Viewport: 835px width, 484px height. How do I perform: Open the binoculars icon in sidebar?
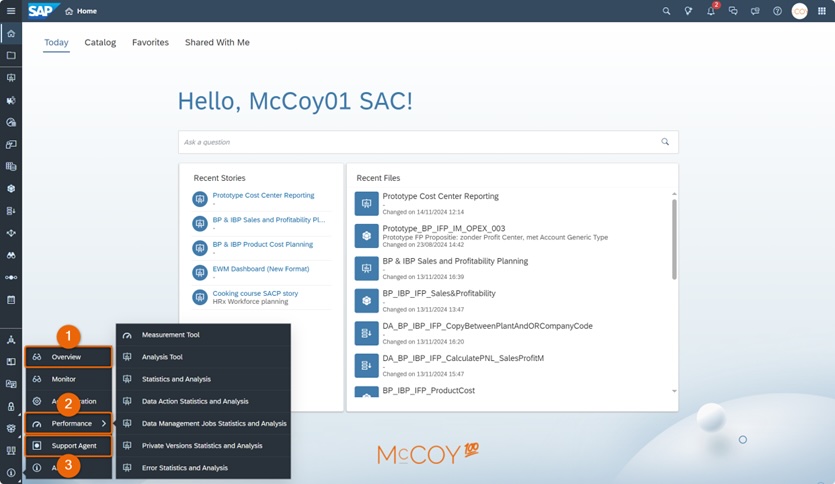pos(11,255)
